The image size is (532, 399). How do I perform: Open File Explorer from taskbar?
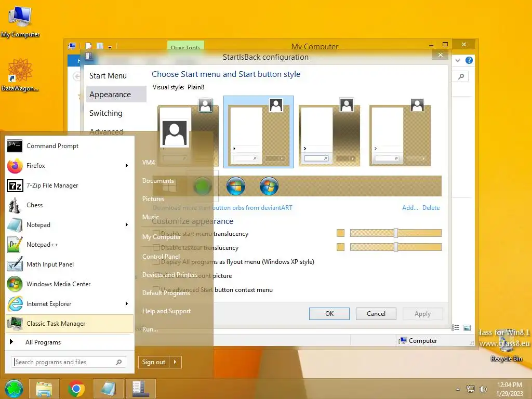click(44, 389)
